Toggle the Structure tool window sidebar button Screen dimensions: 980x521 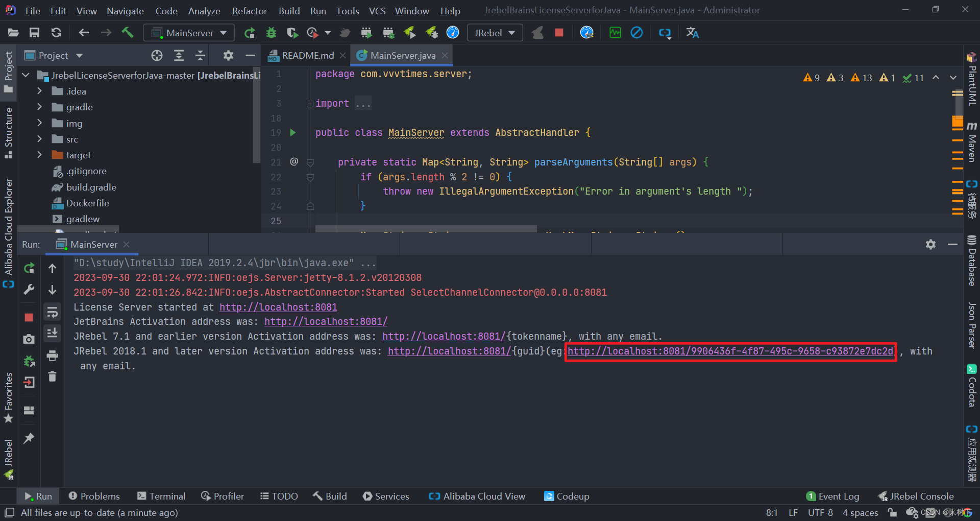pyautogui.click(x=8, y=133)
